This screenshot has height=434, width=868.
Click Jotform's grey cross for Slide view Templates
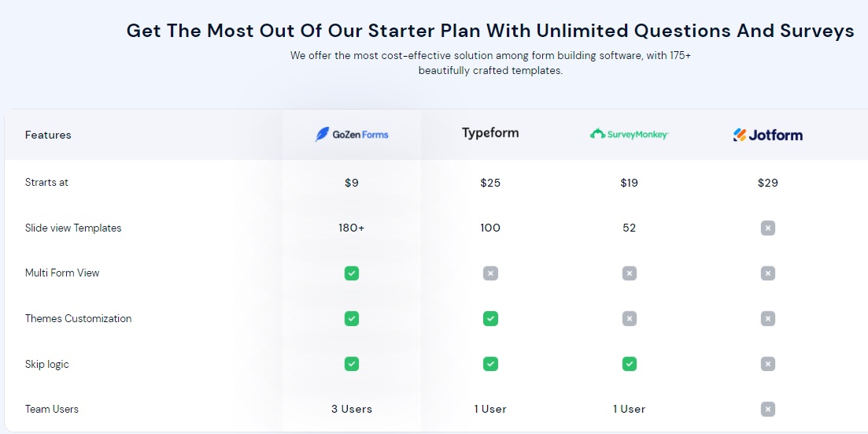pos(768,228)
